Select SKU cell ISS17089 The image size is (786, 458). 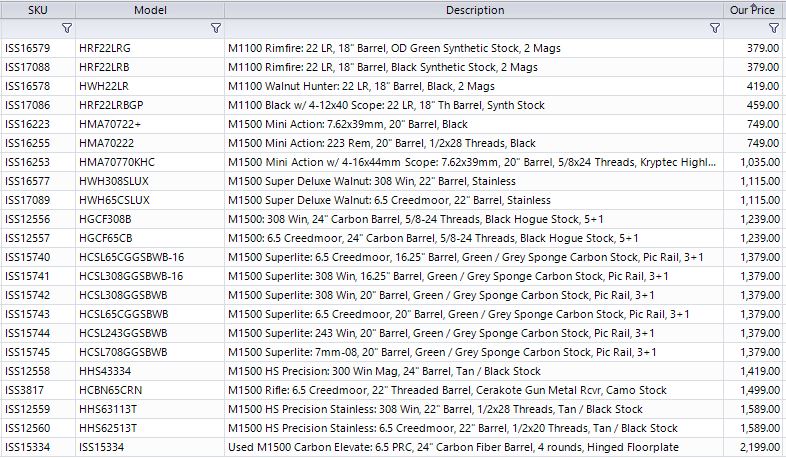coord(38,200)
